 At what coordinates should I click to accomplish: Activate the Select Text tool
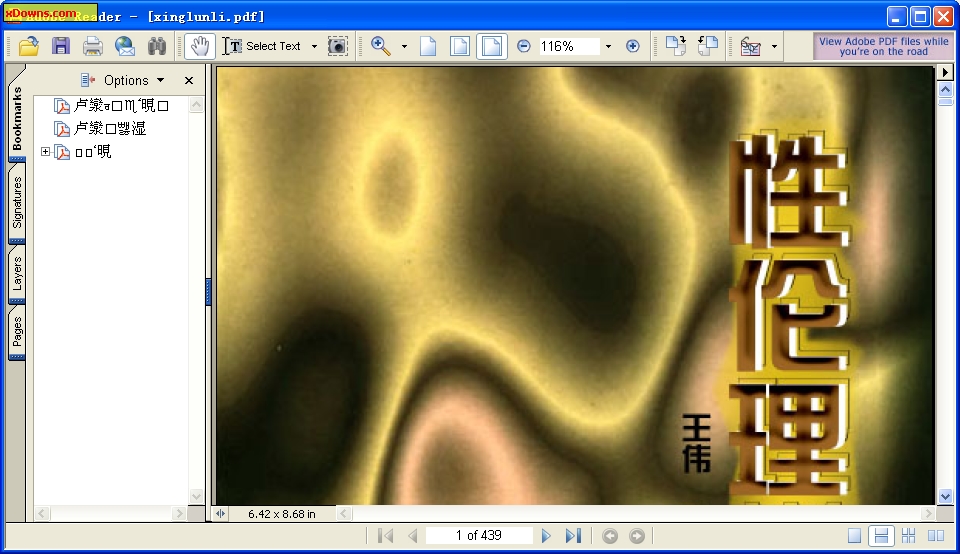261,46
